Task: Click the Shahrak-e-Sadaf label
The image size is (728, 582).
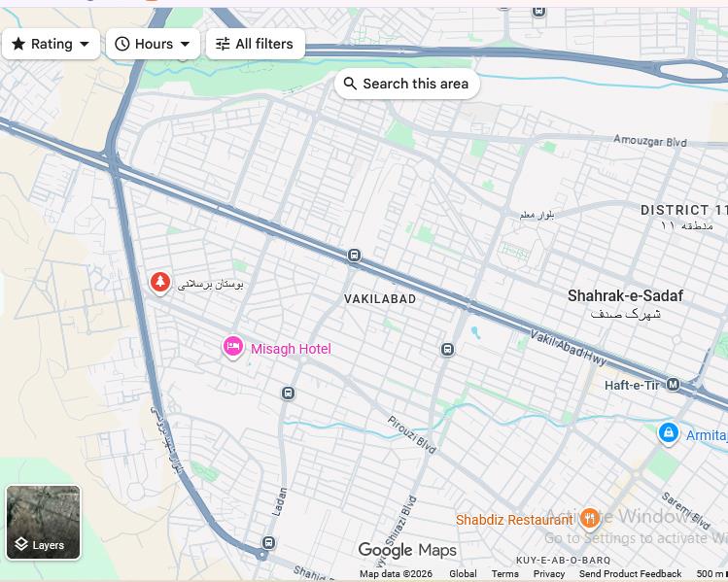Action: 625,295
